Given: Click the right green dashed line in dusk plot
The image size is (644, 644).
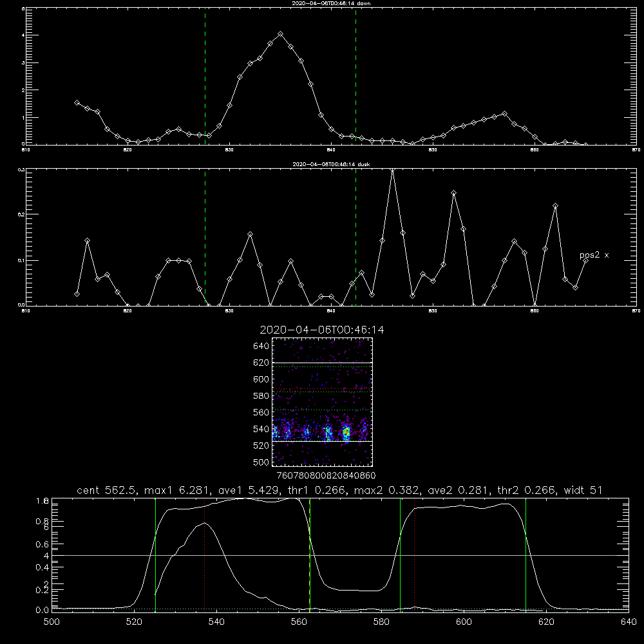Looking at the screenshot, I should [355, 238].
